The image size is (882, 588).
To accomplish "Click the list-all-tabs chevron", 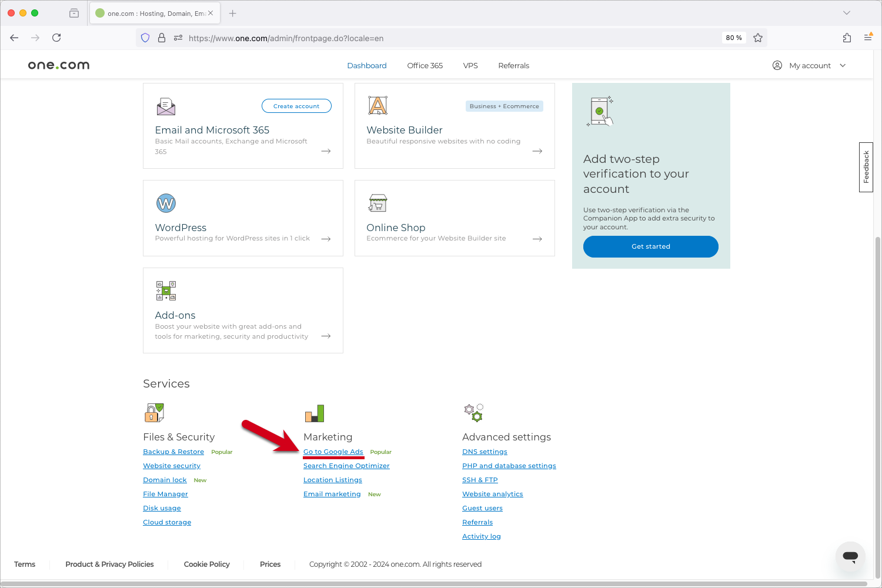I will 847,12.
